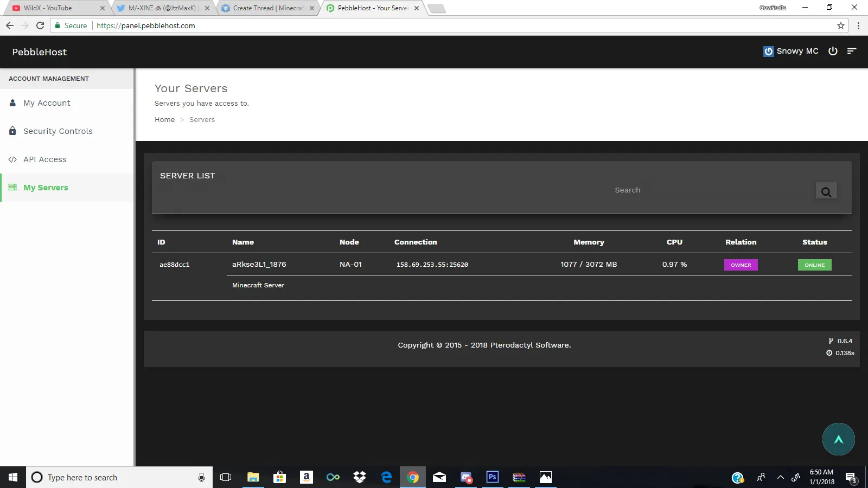Open My Account in the sidebar
The image size is (868, 488).
tap(47, 103)
